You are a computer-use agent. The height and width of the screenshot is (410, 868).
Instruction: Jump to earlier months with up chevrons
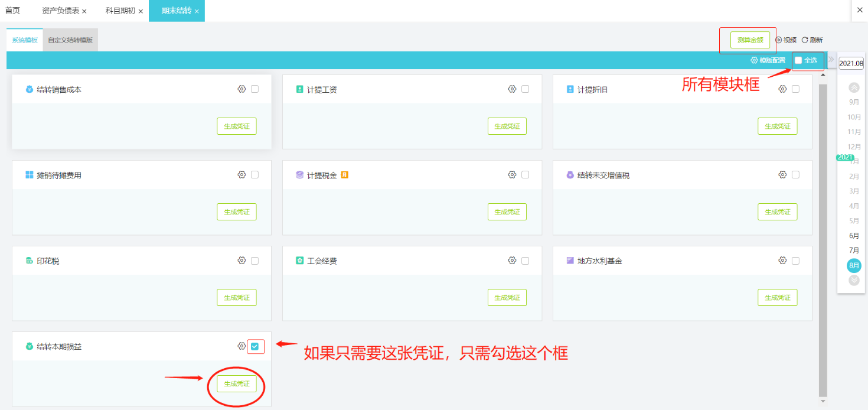pos(854,87)
